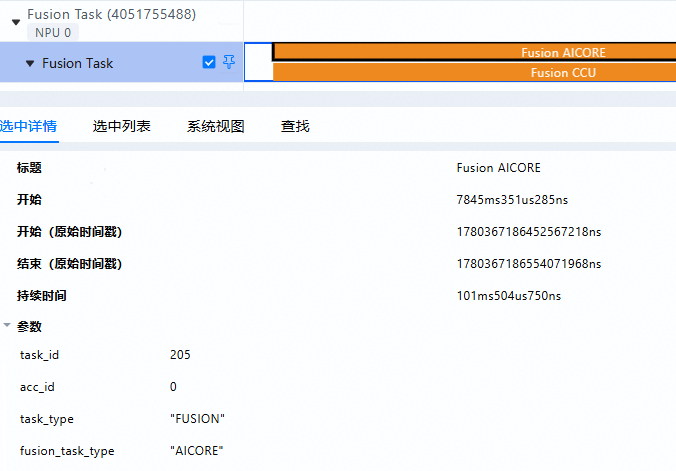Collapse the Fusion Task (4051755488) group
The height and width of the screenshot is (471, 676).
click(x=16, y=22)
